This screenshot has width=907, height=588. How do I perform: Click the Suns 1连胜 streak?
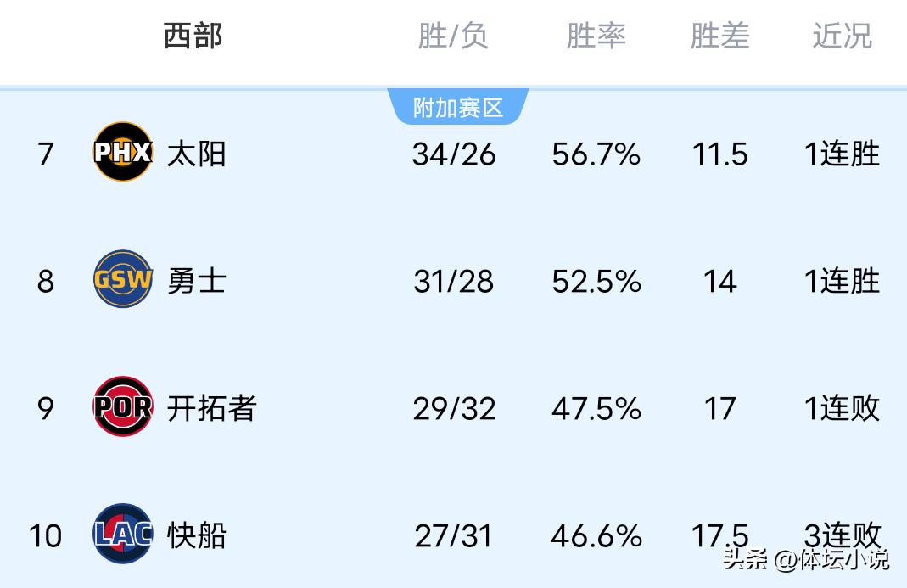click(842, 154)
